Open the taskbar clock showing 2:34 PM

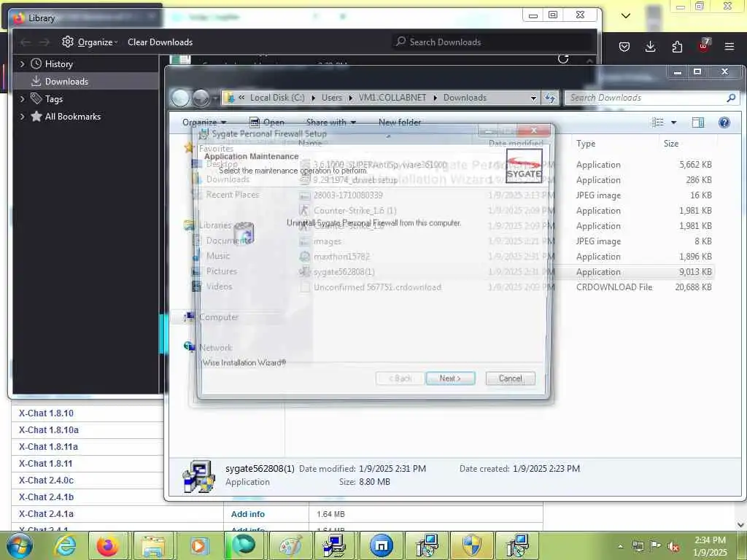(710, 546)
